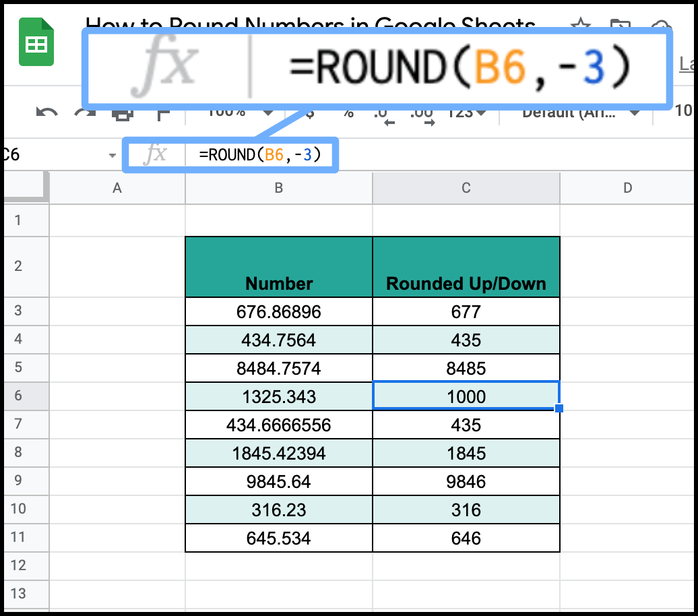Select row 3 header
The height and width of the screenshot is (616, 698).
click(26, 311)
